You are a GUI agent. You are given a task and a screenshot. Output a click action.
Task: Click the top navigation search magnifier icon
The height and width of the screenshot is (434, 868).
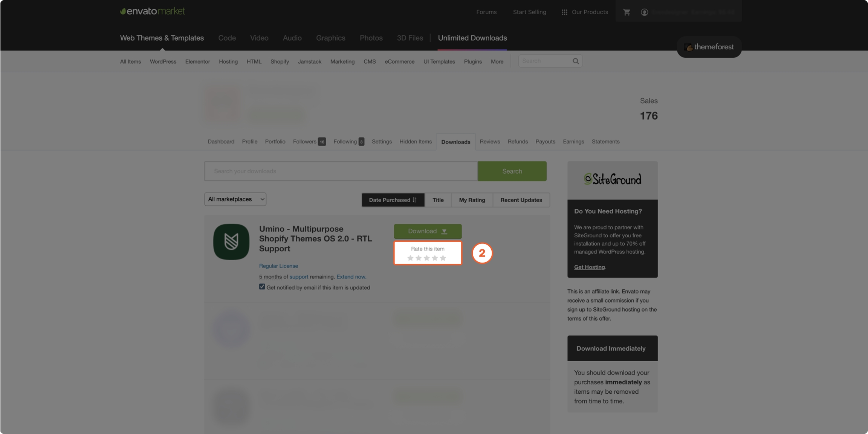pos(576,61)
